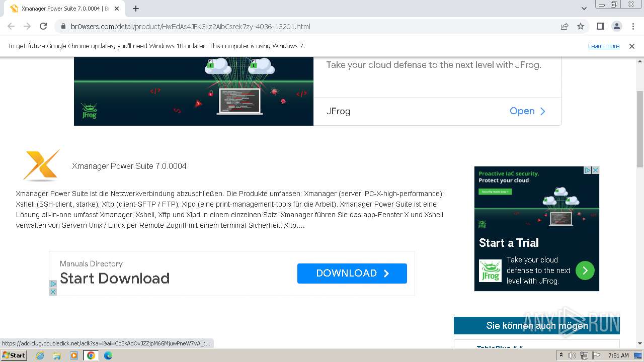
Task: Open the media player taskbar icon
Action: 74,355
